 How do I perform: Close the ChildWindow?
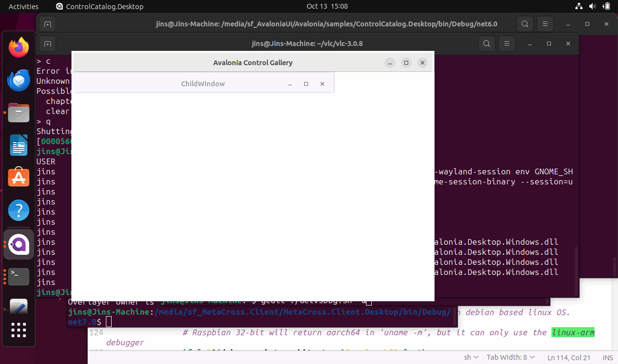322,84
